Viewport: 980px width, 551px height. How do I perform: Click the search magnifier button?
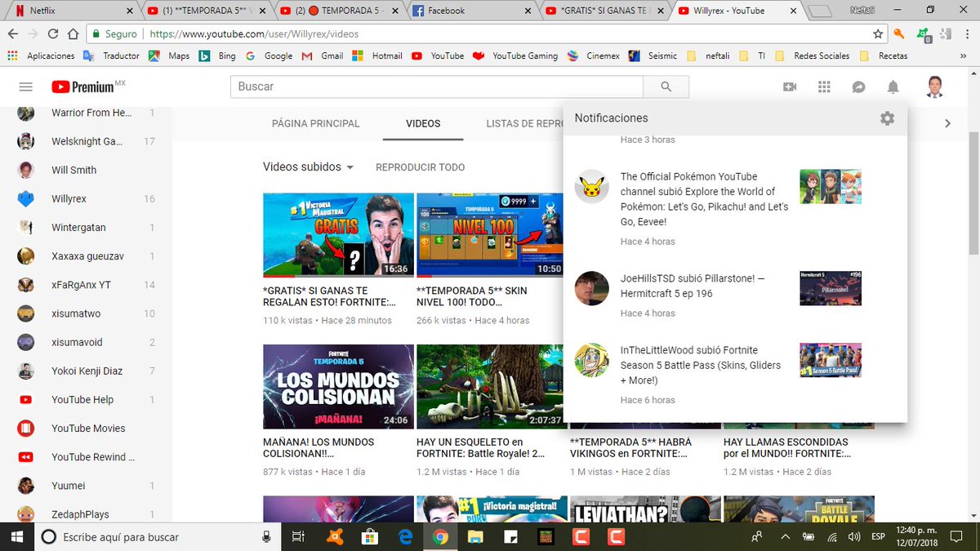pos(666,87)
